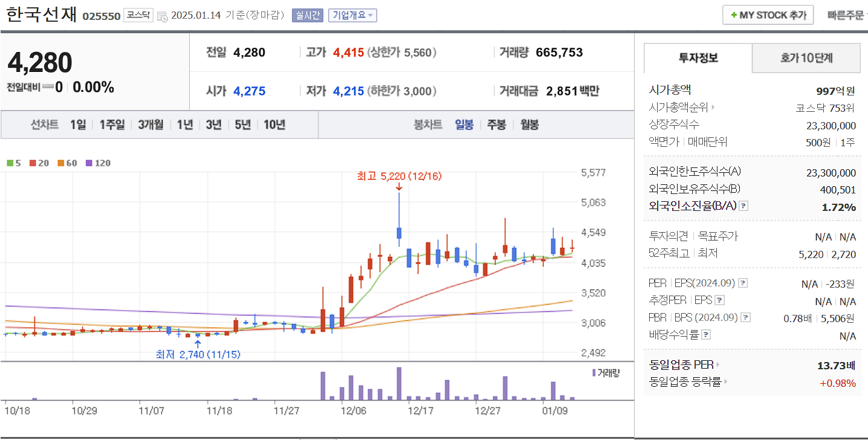Click the clock icon beside the 2025.01.14 date

(x=161, y=15)
